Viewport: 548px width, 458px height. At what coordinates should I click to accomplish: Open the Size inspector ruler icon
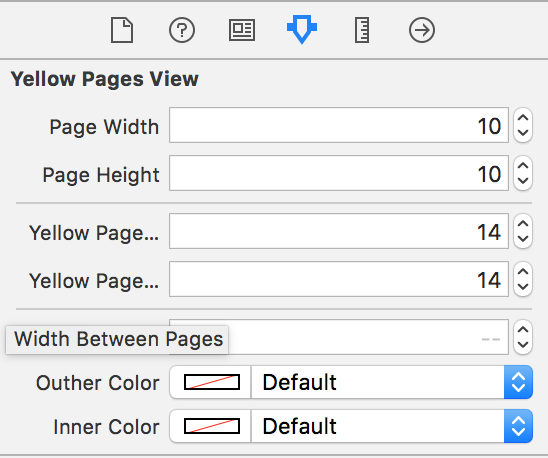tap(362, 30)
